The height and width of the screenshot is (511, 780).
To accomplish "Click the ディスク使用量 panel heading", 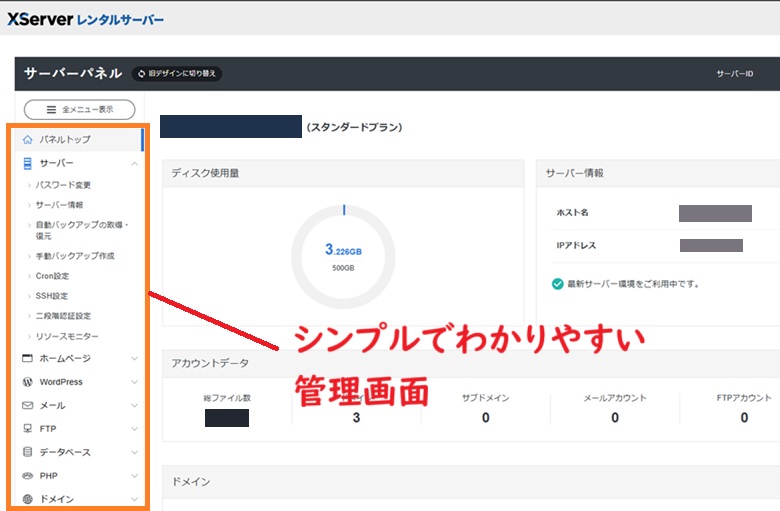I will [205, 173].
